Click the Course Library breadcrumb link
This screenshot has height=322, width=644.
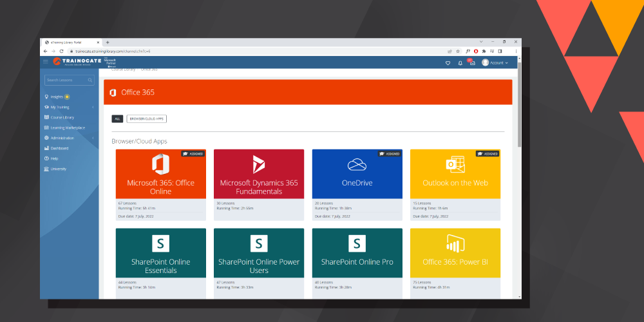coord(123,70)
